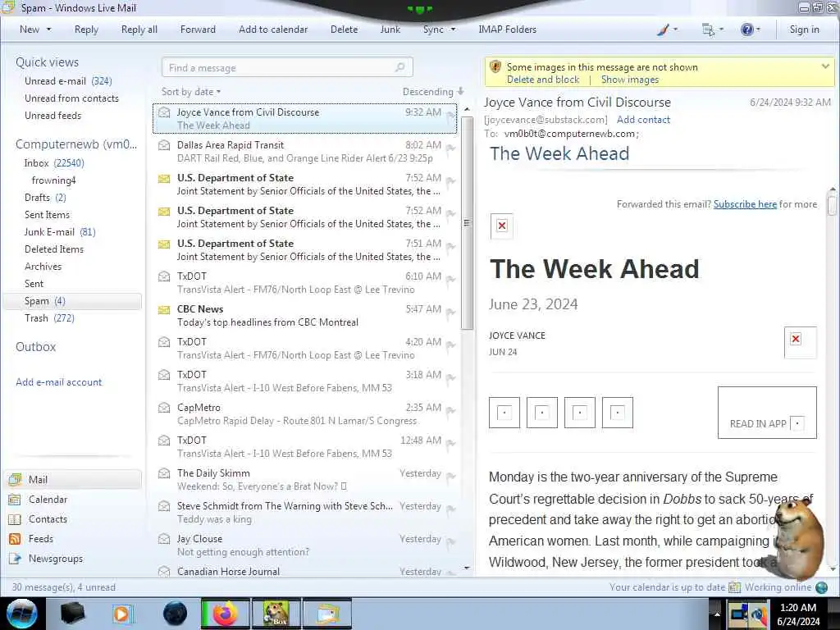Click Reply all in the toolbar
The image size is (840, 630).
click(139, 30)
